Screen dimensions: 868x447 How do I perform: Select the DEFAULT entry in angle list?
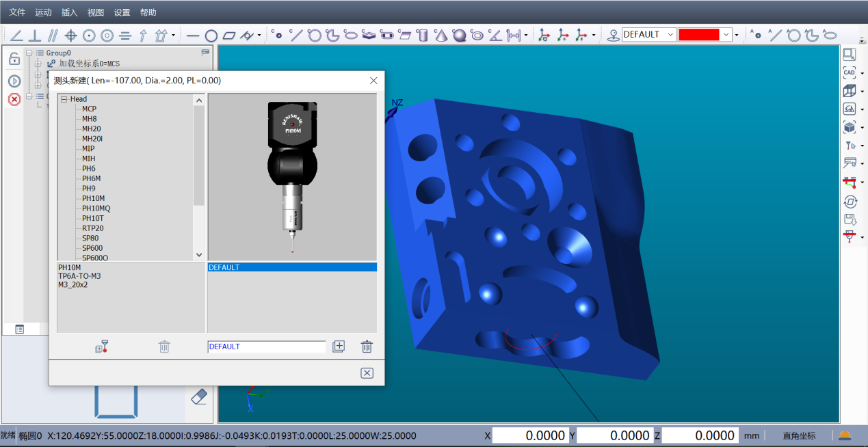click(292, 267)
